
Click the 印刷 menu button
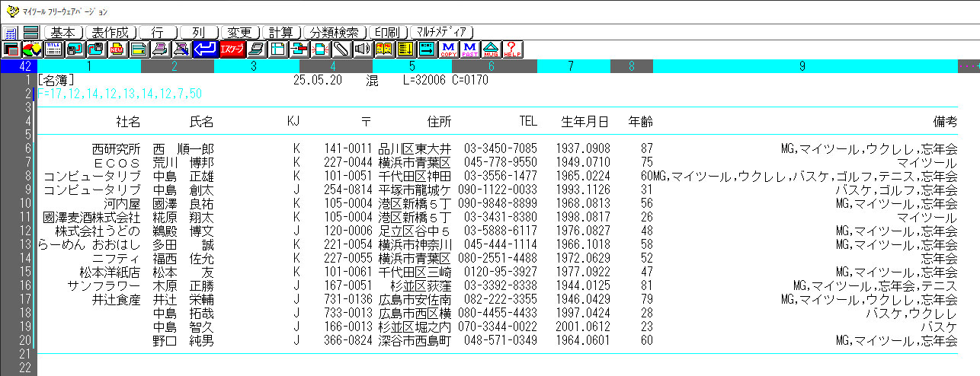coord(387,33)
